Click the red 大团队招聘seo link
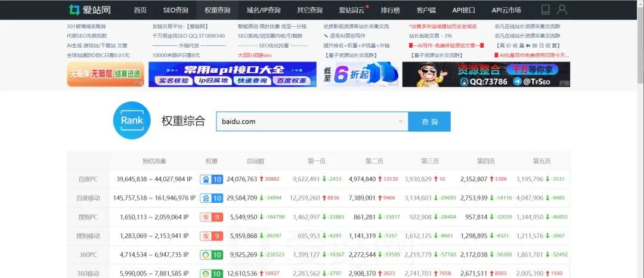644x278 pixels. tap(255, 55)
